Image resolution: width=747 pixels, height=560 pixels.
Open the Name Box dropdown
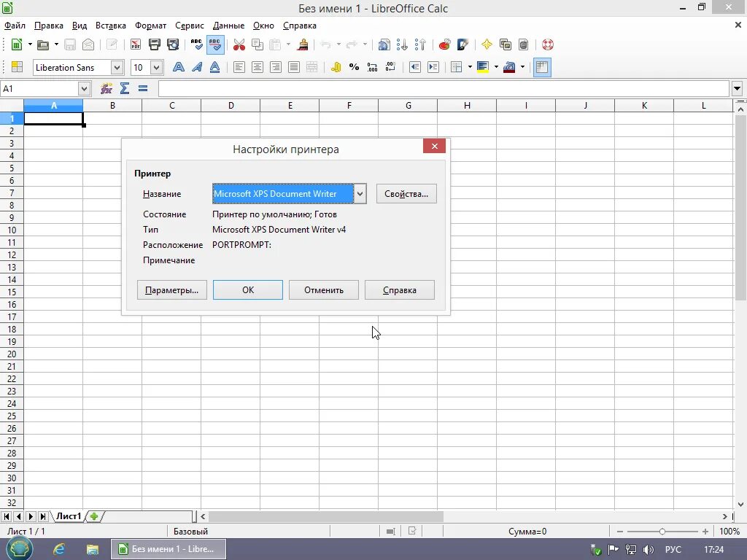84,88
